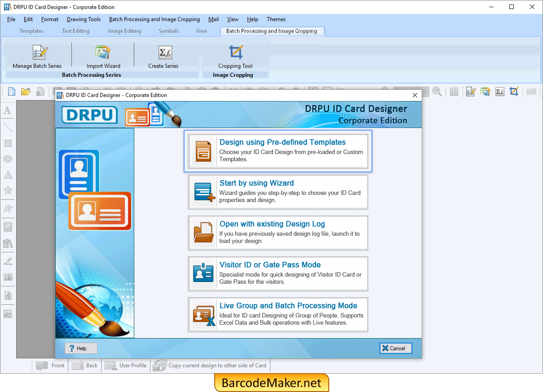
Task: Click the Cancel button in dialog
Action: [x=395, y=348]
